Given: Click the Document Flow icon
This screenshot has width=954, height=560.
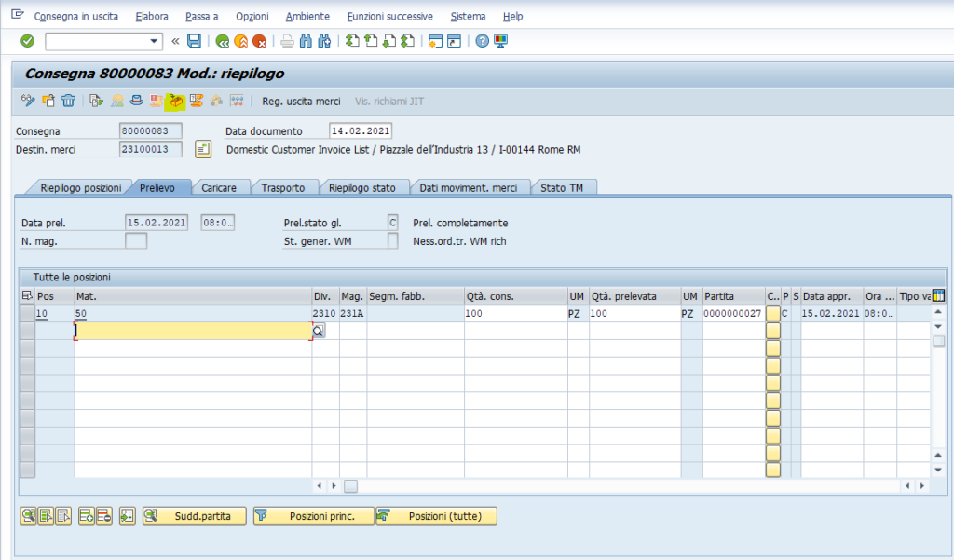Looking at the screenshot, I should pos(96,101).
